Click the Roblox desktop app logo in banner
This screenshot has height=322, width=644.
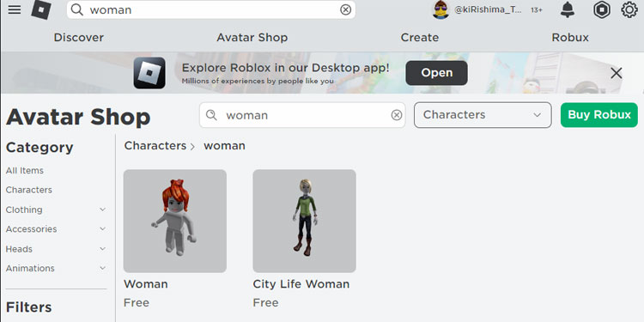coord(149,73)
